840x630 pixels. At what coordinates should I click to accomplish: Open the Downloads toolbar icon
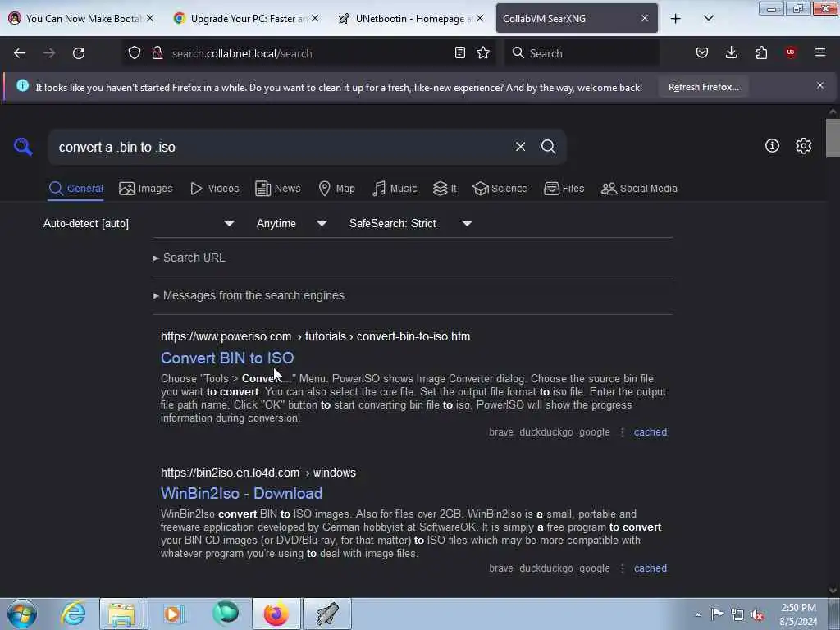tap(731, 53)
